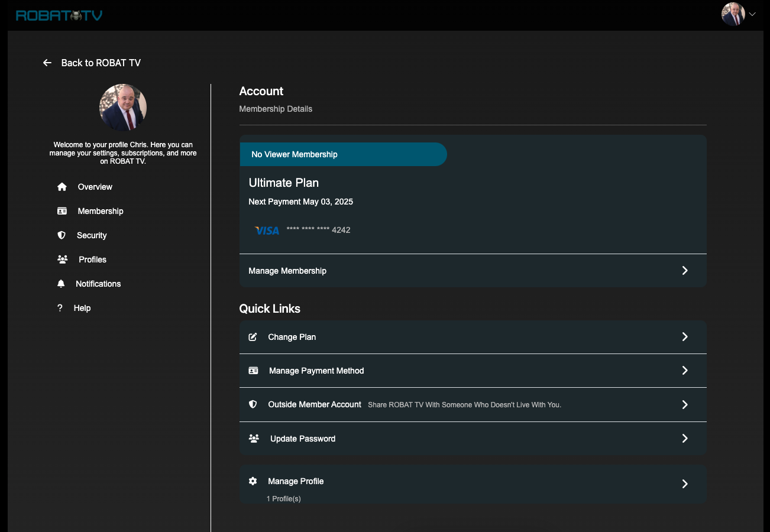
Task: Click the Overview home icon
Action: [62, 187]
